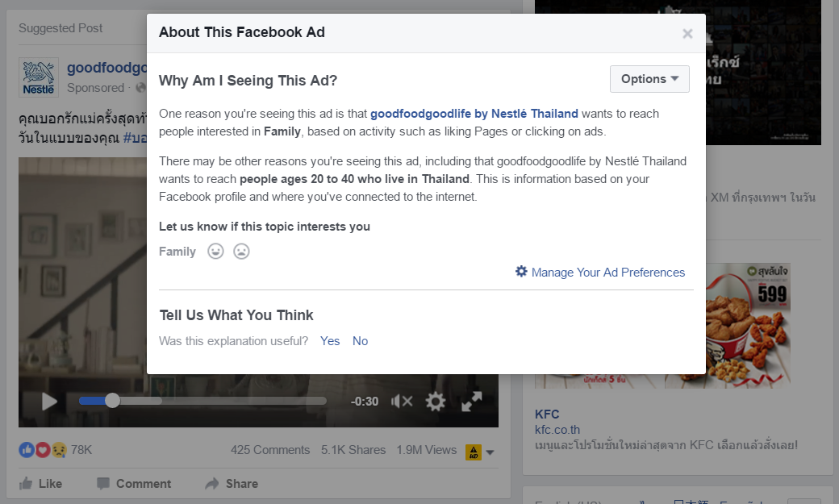Open video settings gear
The height and width of the screenshot is (504, 839).
click(436, 402)
